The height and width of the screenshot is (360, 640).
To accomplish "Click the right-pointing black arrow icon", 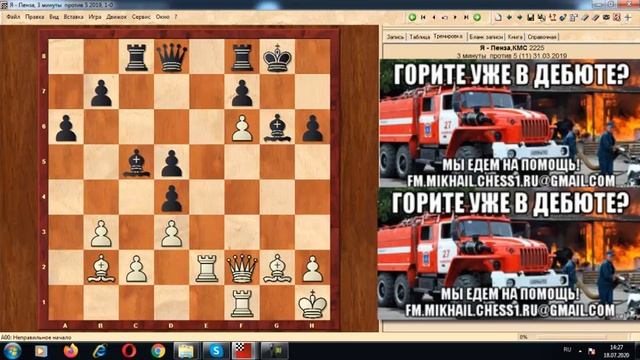I will click(x=520, y=18).
